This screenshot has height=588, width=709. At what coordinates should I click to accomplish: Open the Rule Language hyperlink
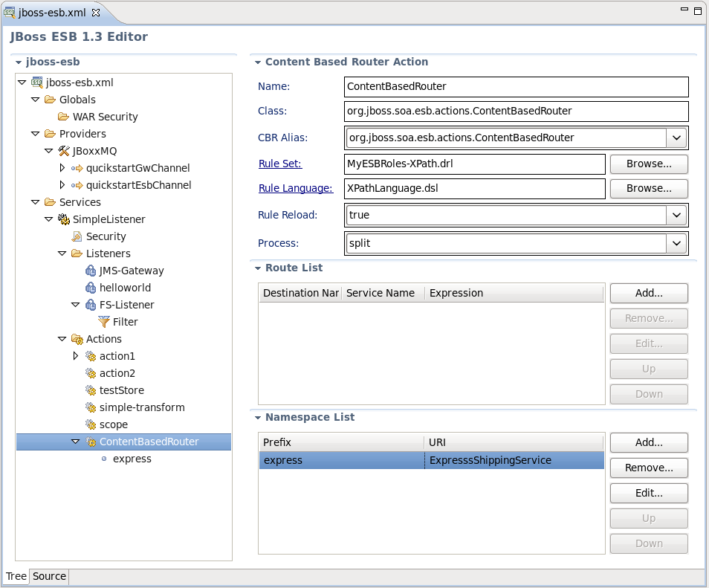(x=296, y=188)
